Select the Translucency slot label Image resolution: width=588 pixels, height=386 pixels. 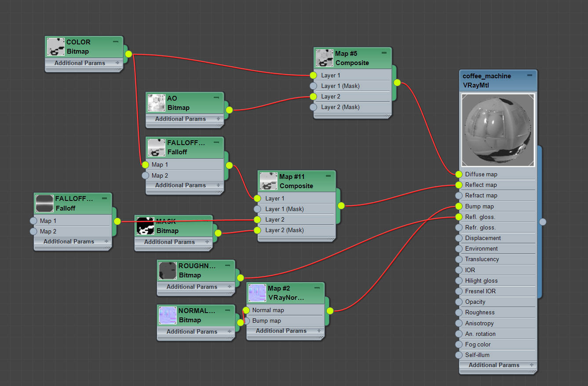(x=482, y=259)
